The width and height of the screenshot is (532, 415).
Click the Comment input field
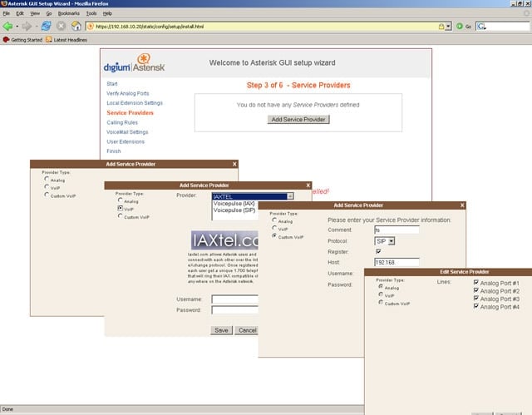click(x=397, y=230)
